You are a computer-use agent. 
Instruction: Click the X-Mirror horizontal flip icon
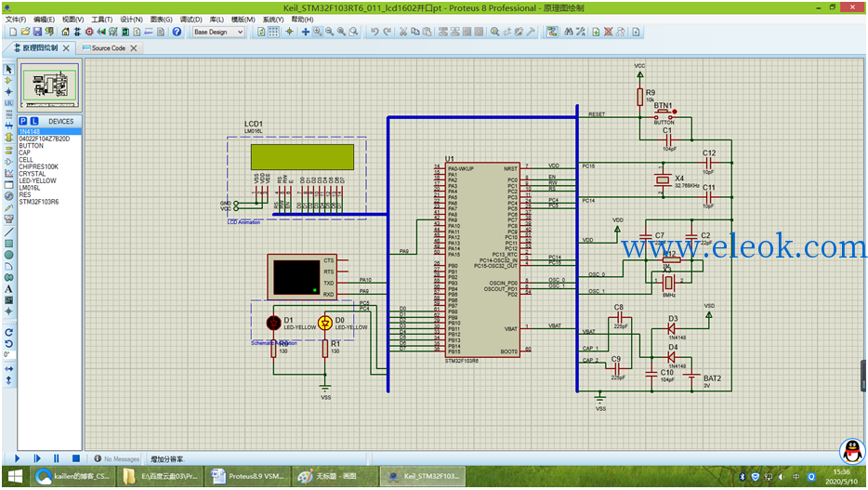click(8, 369)
